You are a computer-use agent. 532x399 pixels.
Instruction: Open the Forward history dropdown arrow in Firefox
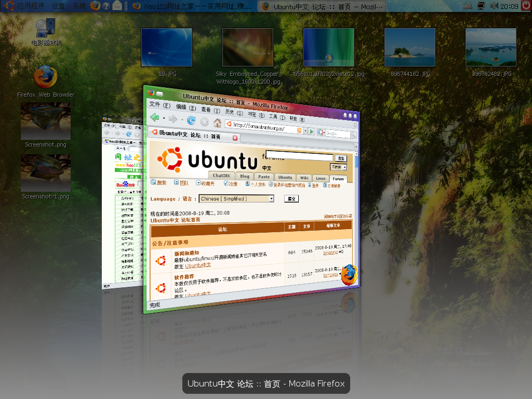pyautogui.click(x=182, y=120)
